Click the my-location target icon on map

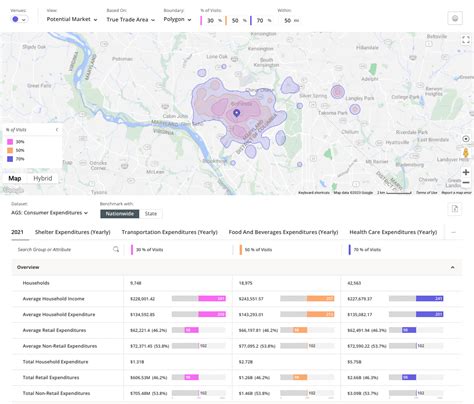pos(466,139)
